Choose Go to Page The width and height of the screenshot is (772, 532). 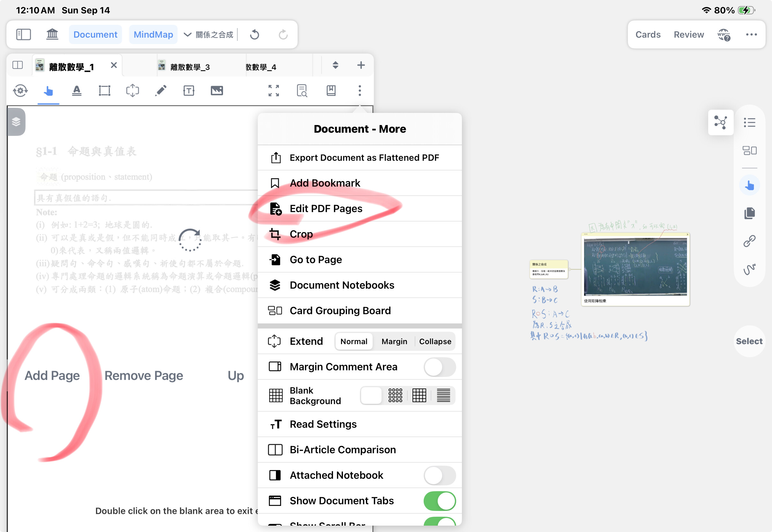tap(360, 260)
